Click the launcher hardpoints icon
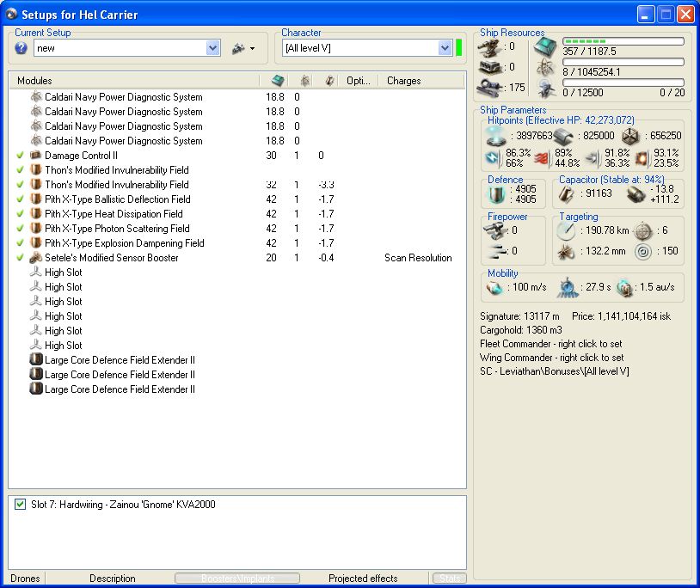Image resolution: width=700 pixels, height=588 pixels. click(x=490, y=67)
